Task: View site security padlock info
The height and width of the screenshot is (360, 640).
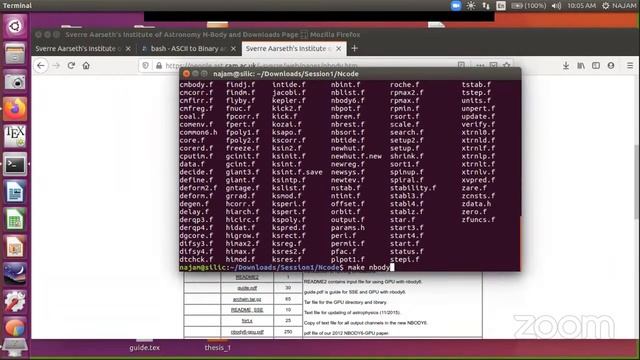Action: 159,65
